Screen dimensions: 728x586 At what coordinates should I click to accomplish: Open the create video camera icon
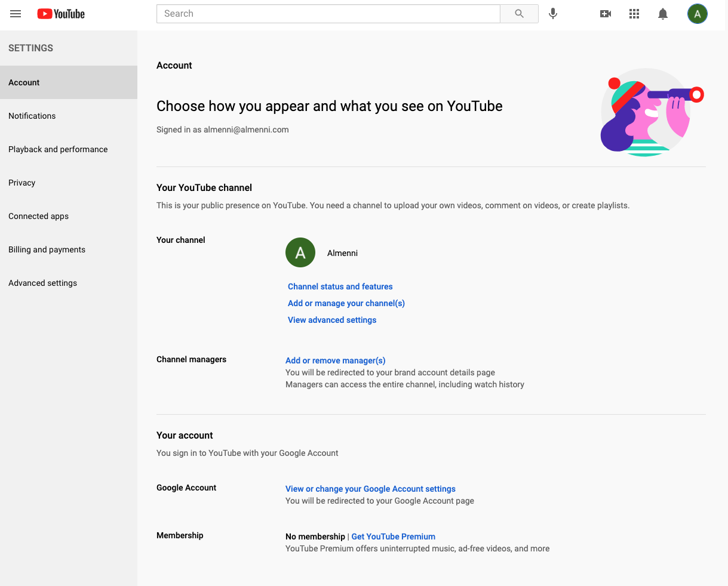(x=606, y=14)
